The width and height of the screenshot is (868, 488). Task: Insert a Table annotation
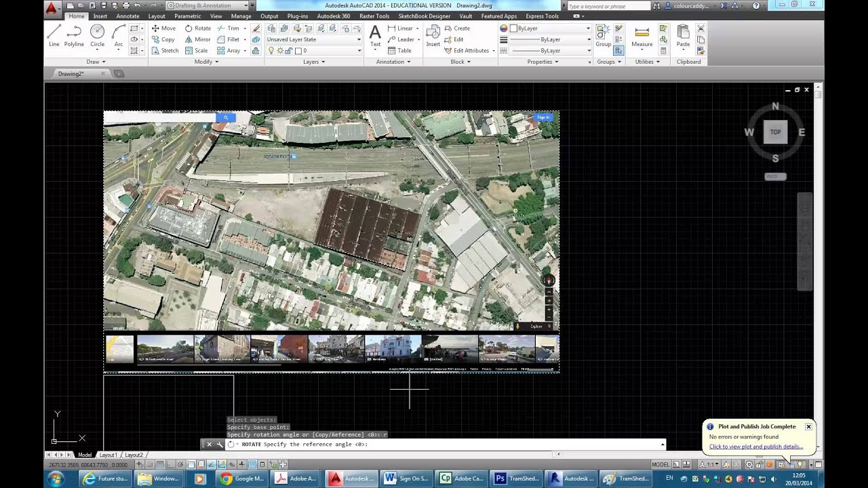[399, 50]
